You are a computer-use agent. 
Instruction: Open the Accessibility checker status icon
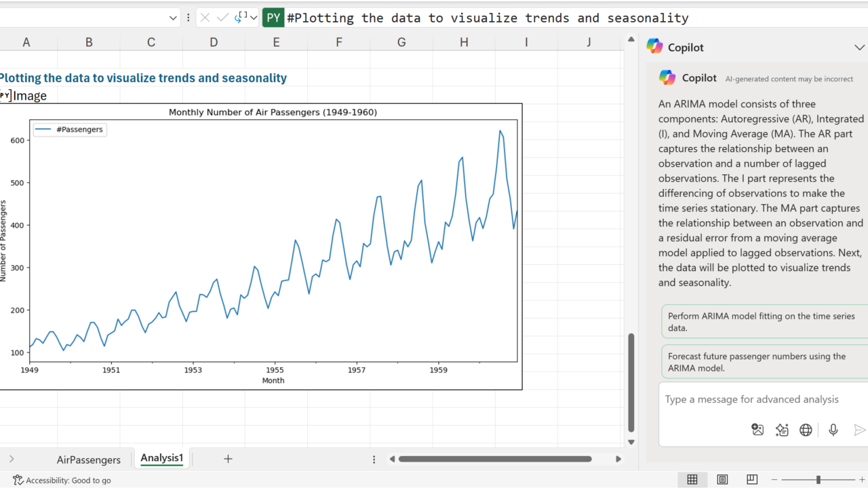[18, 480]
